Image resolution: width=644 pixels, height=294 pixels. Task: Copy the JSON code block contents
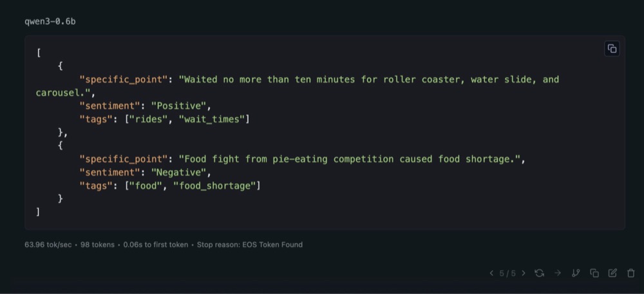click(612, 49)
